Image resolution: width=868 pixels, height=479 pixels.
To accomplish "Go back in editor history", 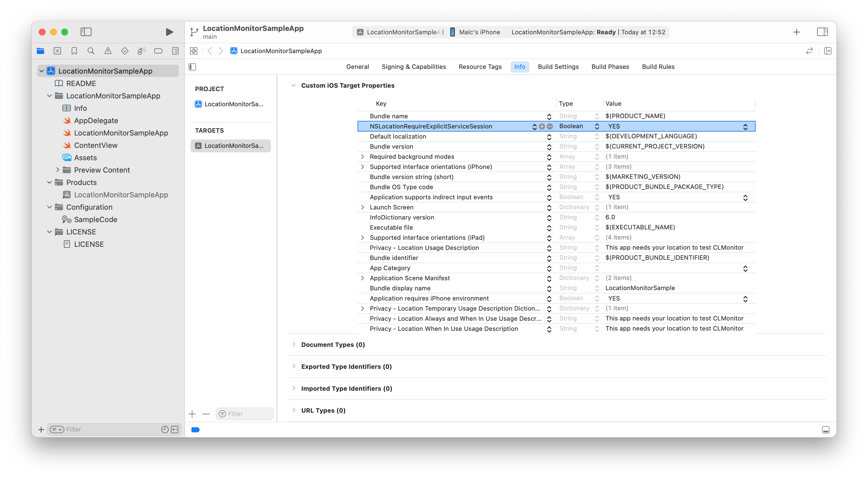I will (x=210, y=51).
